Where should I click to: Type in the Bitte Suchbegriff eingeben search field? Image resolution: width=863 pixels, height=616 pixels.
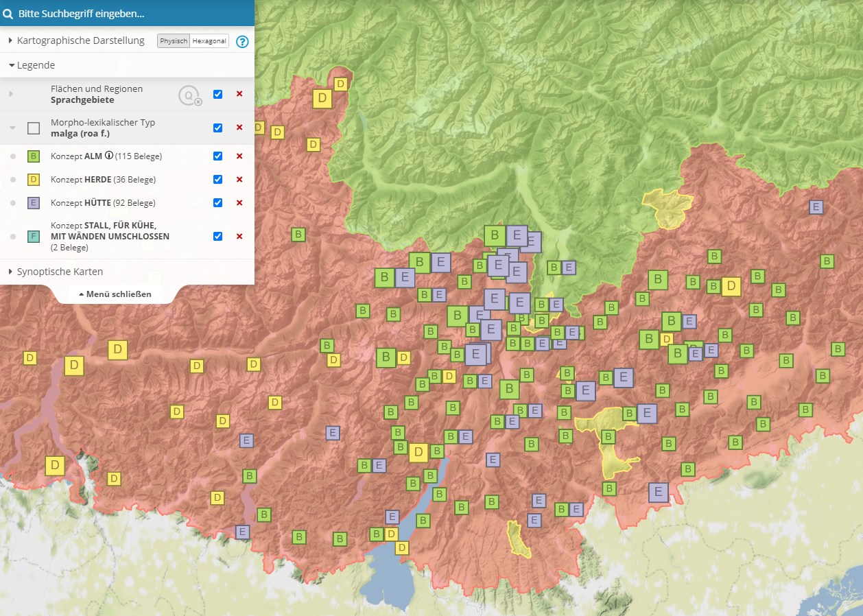pos(130,13)
